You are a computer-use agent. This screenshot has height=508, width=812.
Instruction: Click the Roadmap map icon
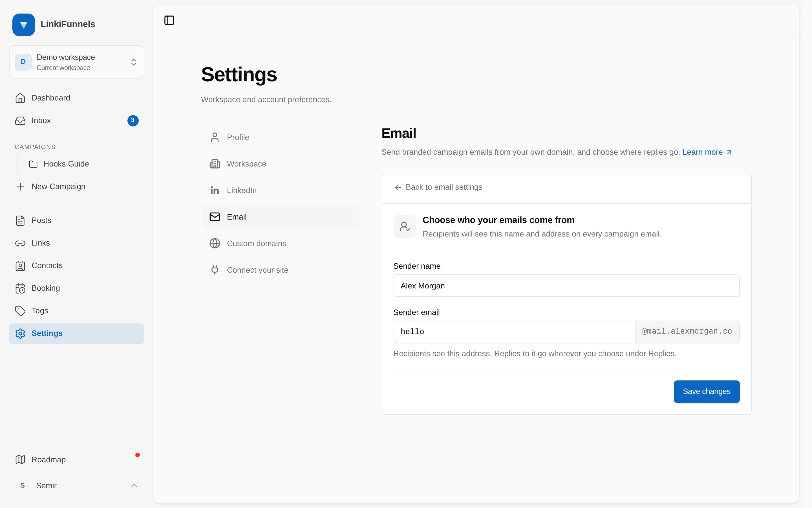pyautogui.click(x=20, y=460)
